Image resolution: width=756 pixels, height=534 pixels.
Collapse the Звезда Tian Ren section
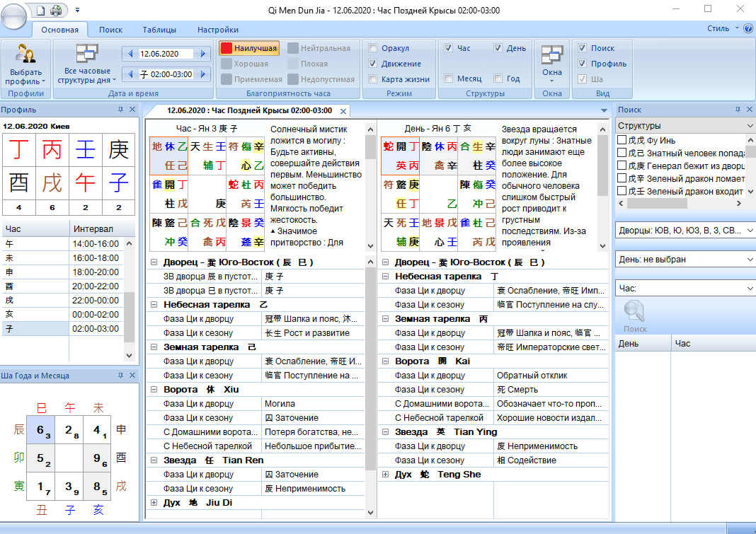(x=154, y=460)
